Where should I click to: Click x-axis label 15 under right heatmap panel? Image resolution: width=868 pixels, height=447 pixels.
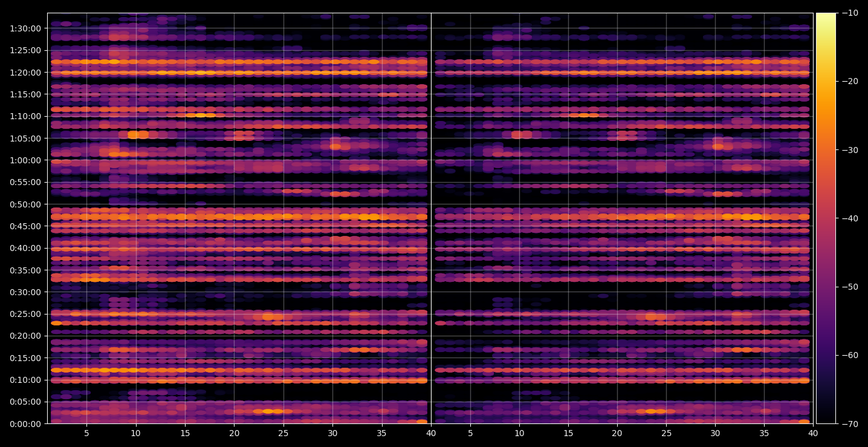tap(568, 433)
